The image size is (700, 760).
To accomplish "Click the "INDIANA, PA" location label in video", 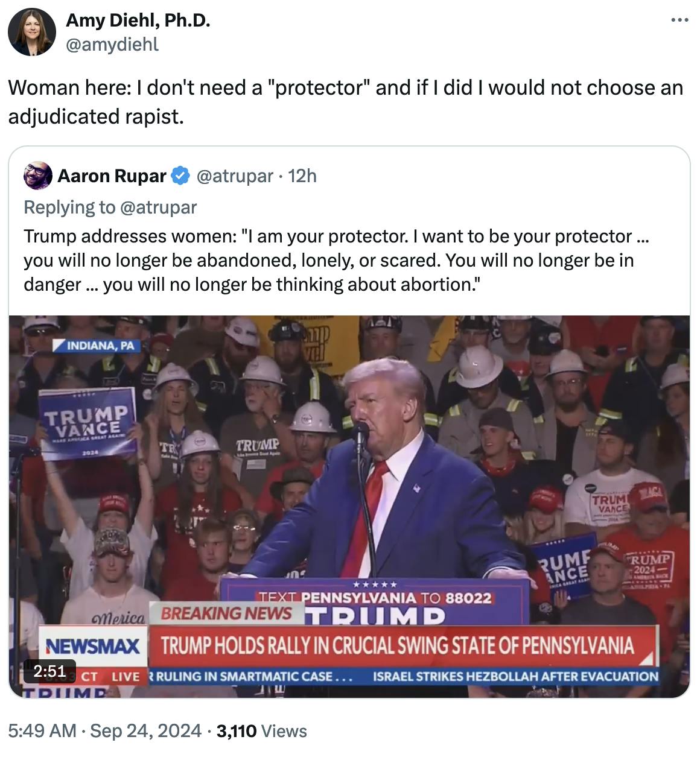I will (x=97, y=346).
